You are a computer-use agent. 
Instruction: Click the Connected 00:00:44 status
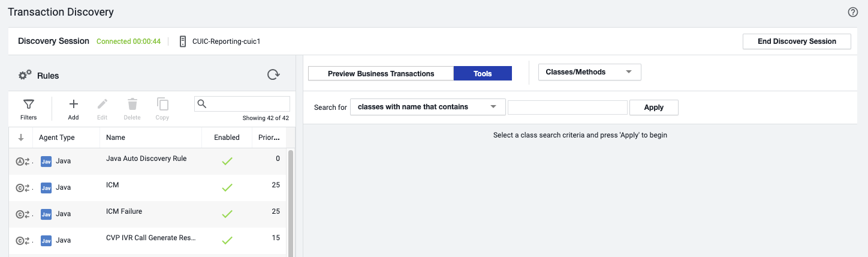[x=128, y=41]
